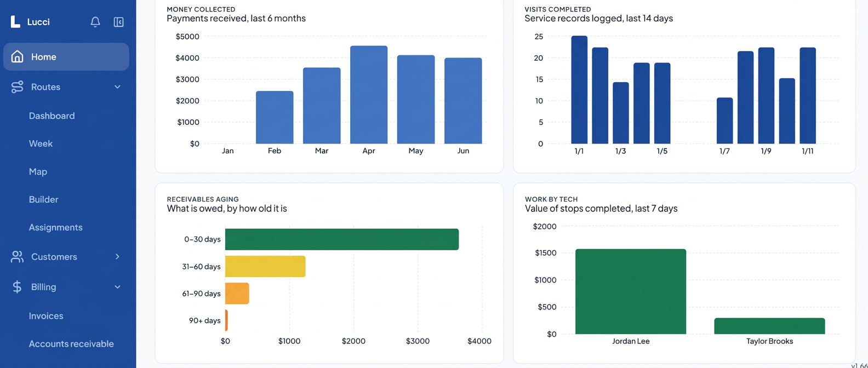
Task: Click the Home house icon
Action: coord(17,56)
